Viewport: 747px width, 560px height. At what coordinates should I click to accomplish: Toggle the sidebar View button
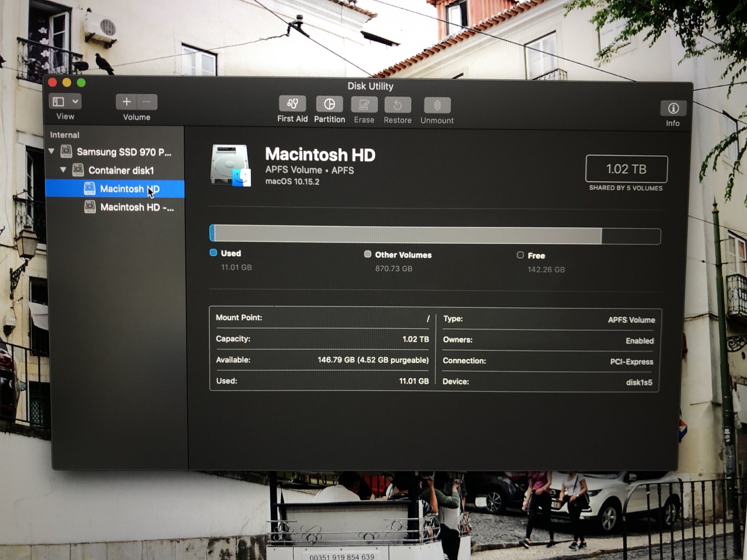pyautogui.click(x=59, y=102)
